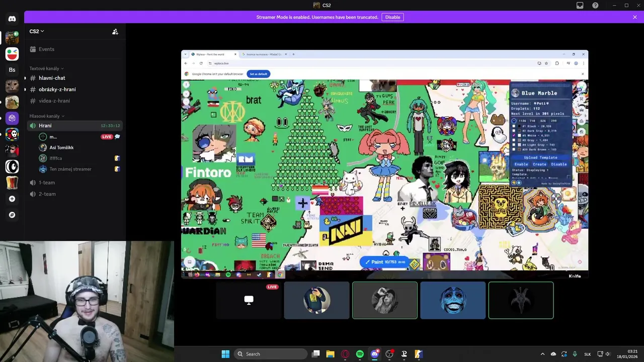Dismiss the Streamer Mode banner with X
The image size is (644, 362).
point(635,17)
